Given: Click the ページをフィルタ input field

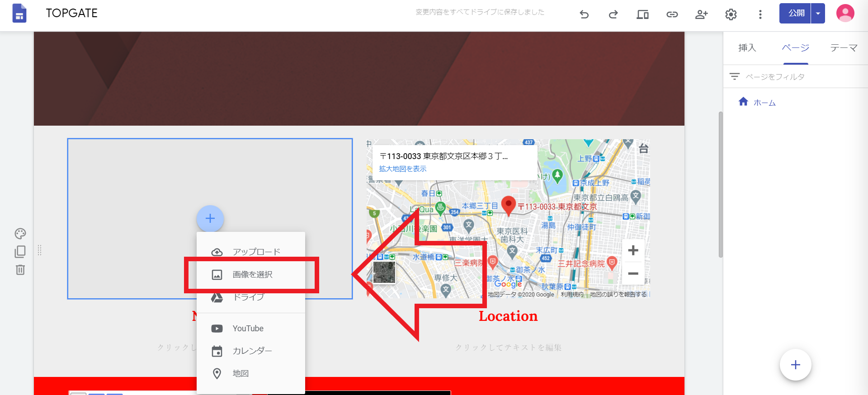Looking at the screenshot, I should (x=796, y=77).
